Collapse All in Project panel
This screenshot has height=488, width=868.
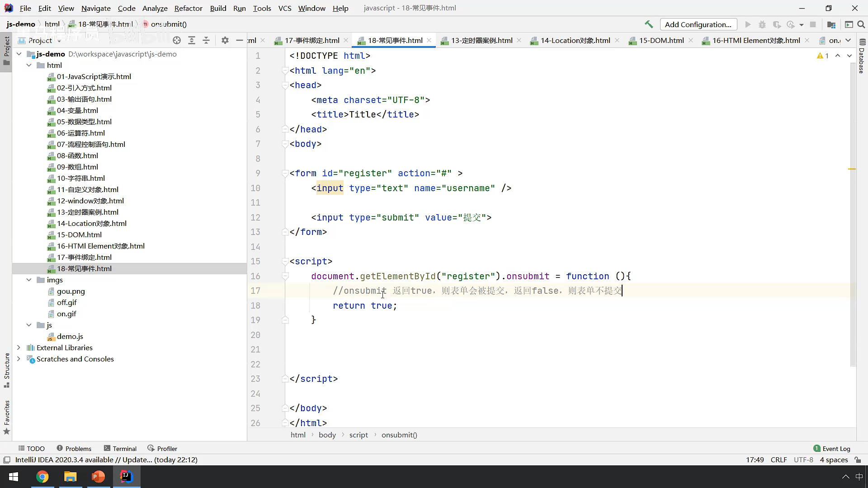(206, 41)
